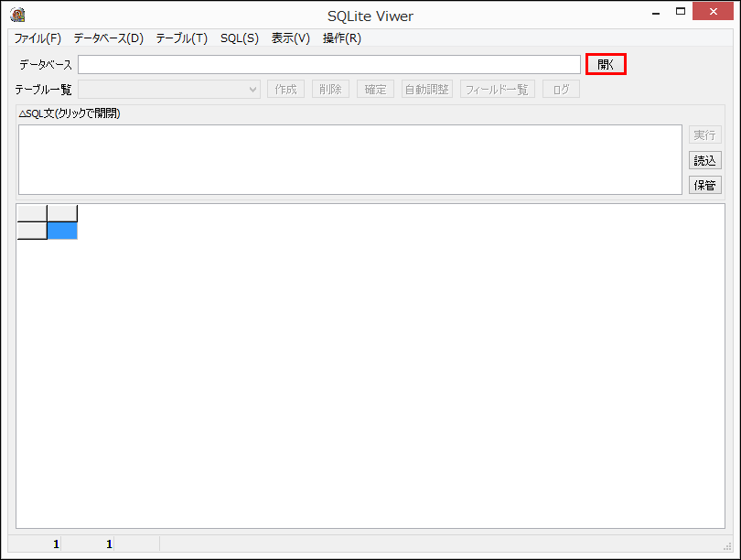Screen dimensions: 741x560
Task: Click the window resize grip in status bar
Action: (x=728, y=546)
